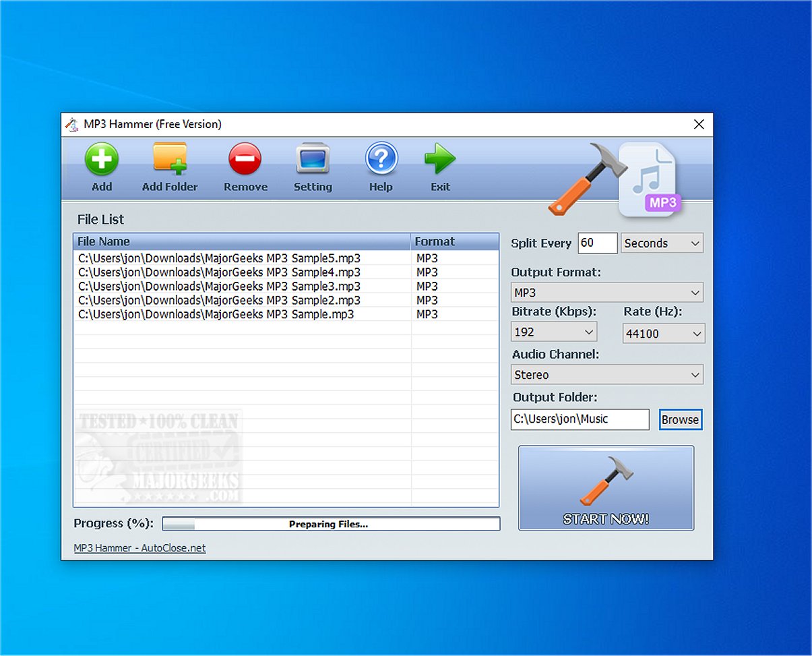812x656 pixels.
Task: Click the Browse button
Action: tap(680, 419)
